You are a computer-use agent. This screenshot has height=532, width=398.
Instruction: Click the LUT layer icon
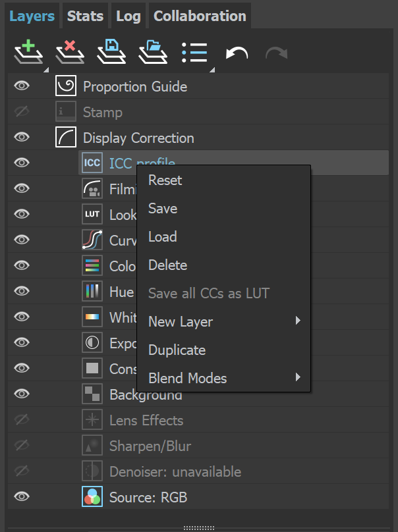[x=92, y=214]
